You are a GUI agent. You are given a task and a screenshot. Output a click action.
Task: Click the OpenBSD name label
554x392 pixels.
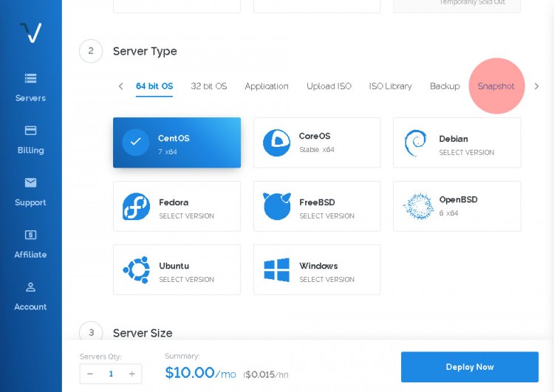[x=458, y=200]
